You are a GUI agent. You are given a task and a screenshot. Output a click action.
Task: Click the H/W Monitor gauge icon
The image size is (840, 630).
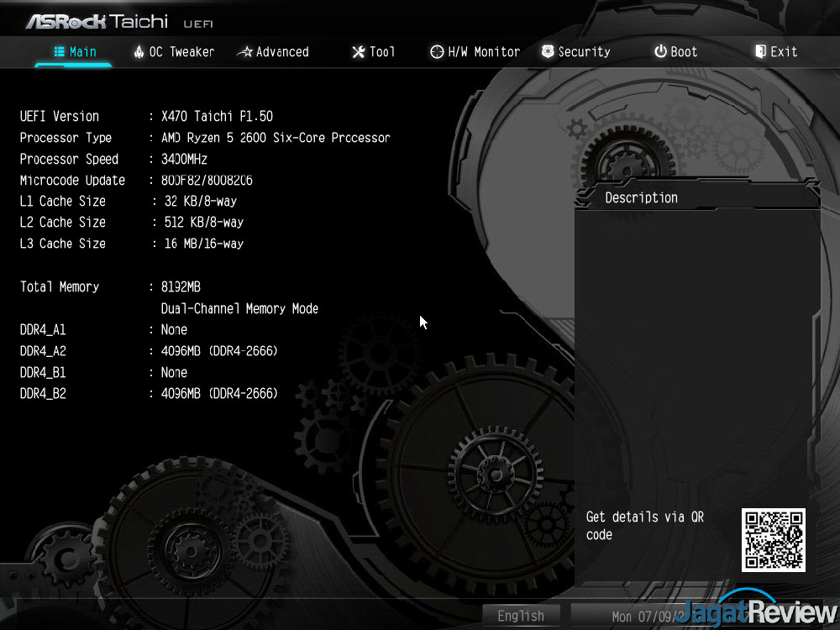[437, 52]
